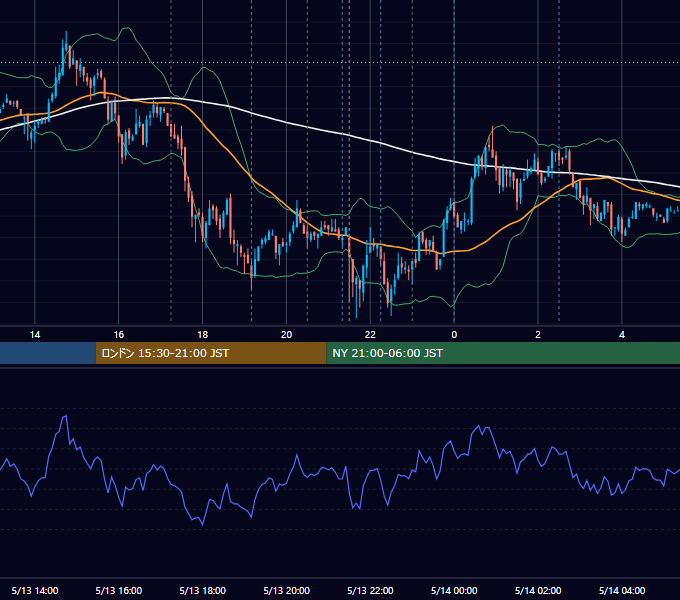680x600 pixels.
Task: Click the hour 14 axis label
Action: click(35, 335)
